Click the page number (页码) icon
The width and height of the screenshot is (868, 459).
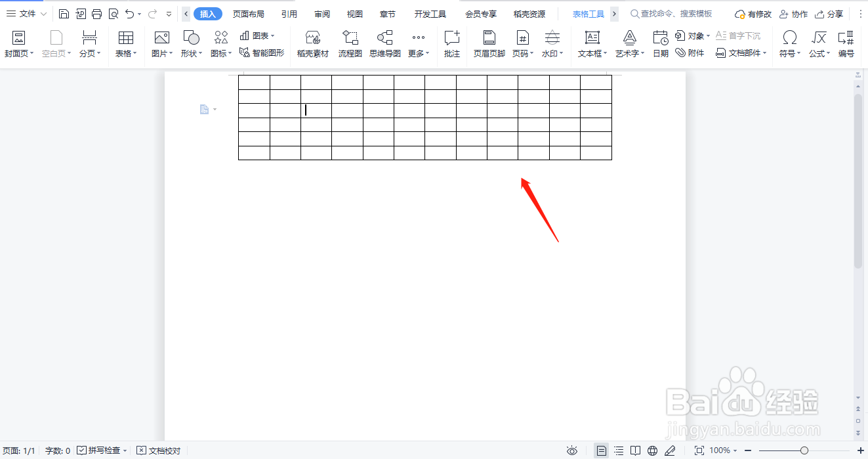tap(522, 37)
